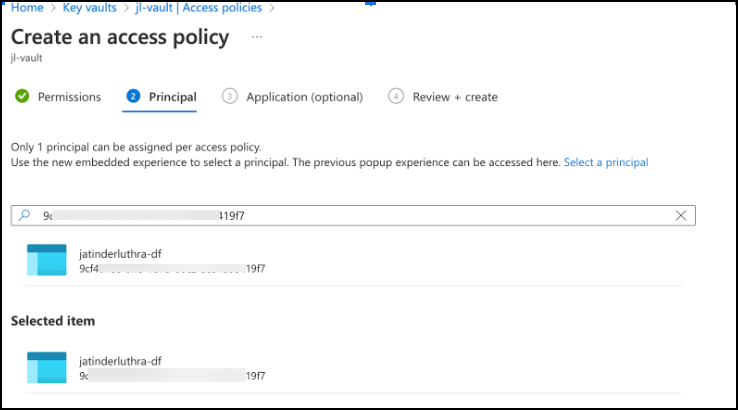Click the blue step 2 circle

[x=133, y=97]
